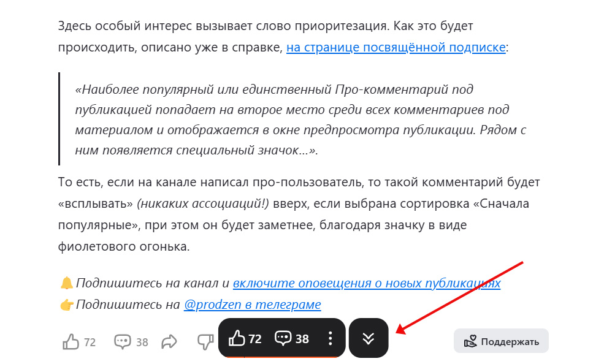Open link на странице посвящённой подписке

pyautogui.click(x=396, y=47)
